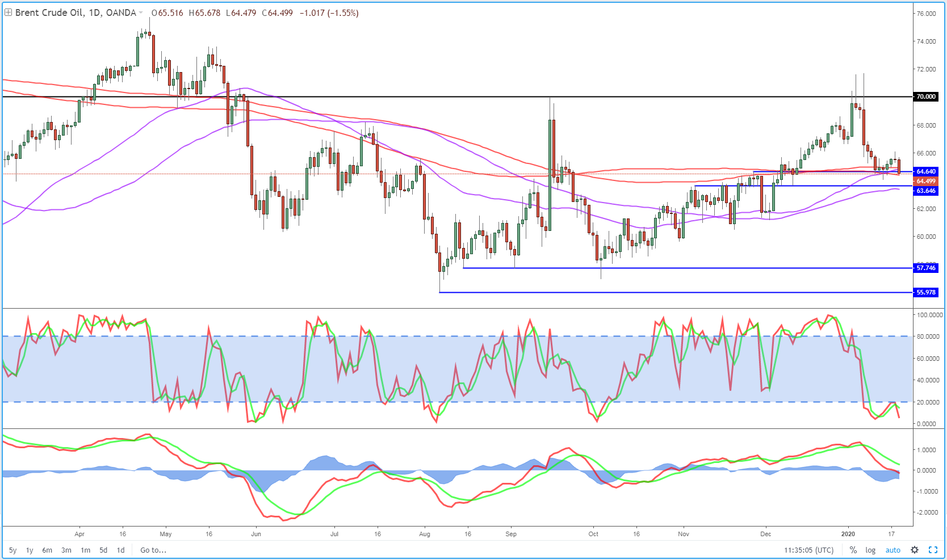
Task: Select the 57.746 support line label
Action: pyautogui.click(x=925, y=268)
